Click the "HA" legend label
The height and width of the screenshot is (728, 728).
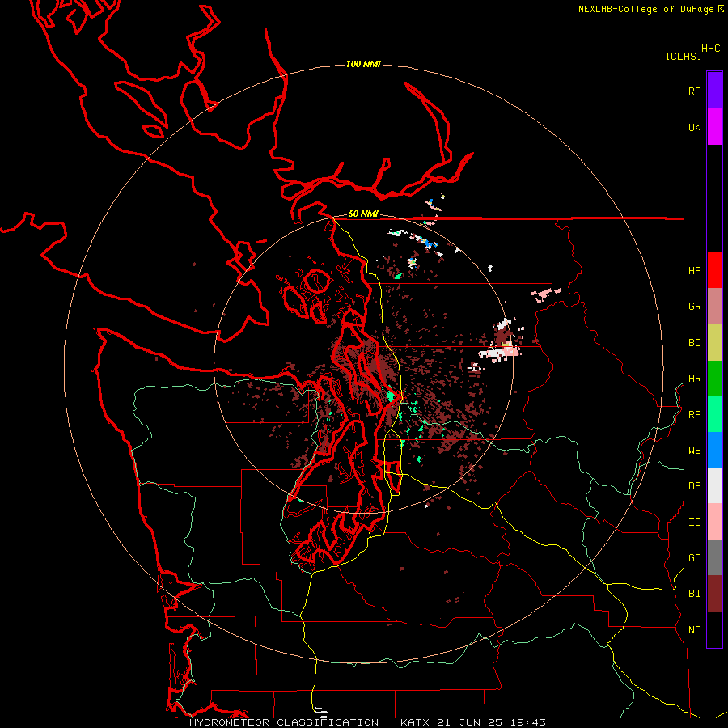(694, 270)
